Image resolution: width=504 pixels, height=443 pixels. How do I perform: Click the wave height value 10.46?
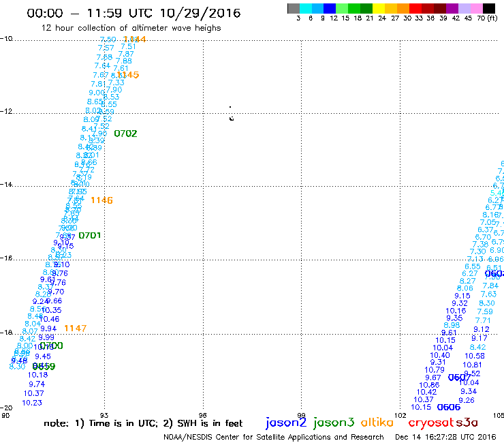50,319
